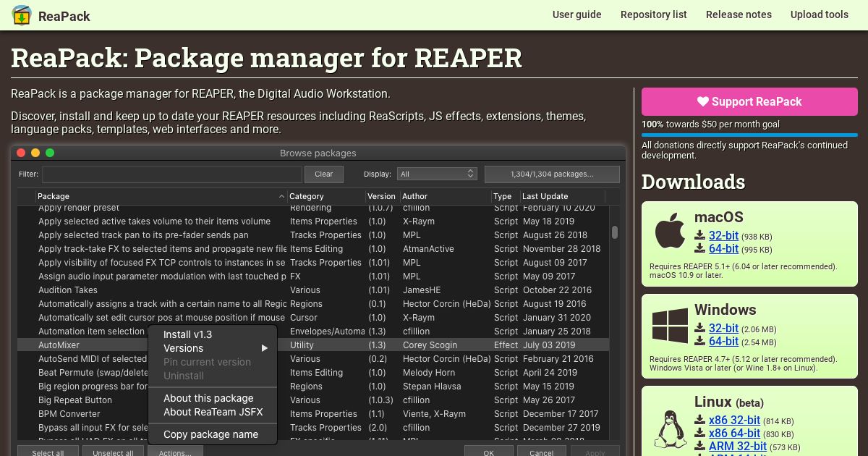Choose Copy package name menu entry
Viewport: 868px width, 456px height.
click(213, 434)
